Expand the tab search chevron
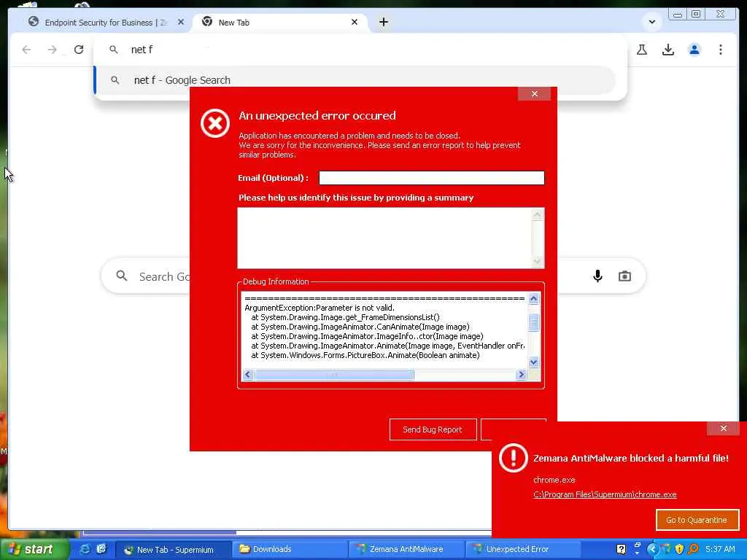747x560 pixels. coord(651,22)
